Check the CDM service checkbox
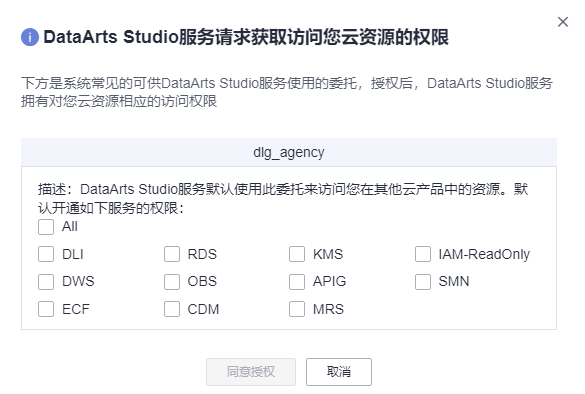 click(172, 309)
